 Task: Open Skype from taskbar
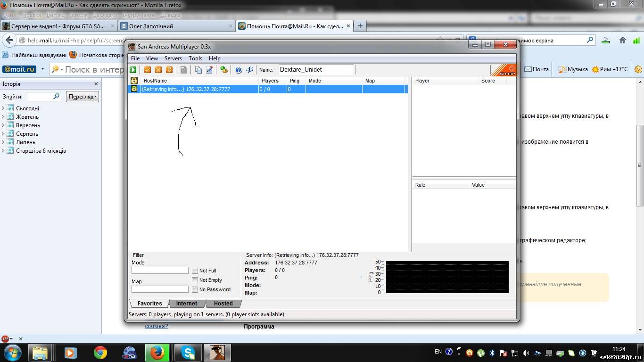188,353
